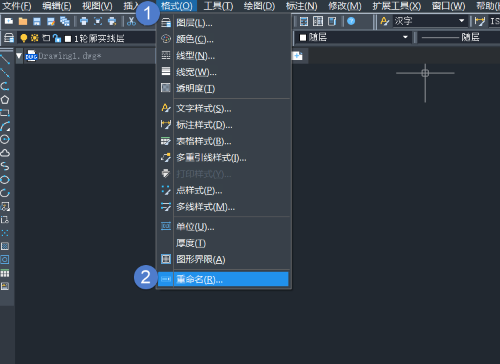Select the Circle tool
The width and height of the screenshot is (500, 364).
tap(5, 139)
